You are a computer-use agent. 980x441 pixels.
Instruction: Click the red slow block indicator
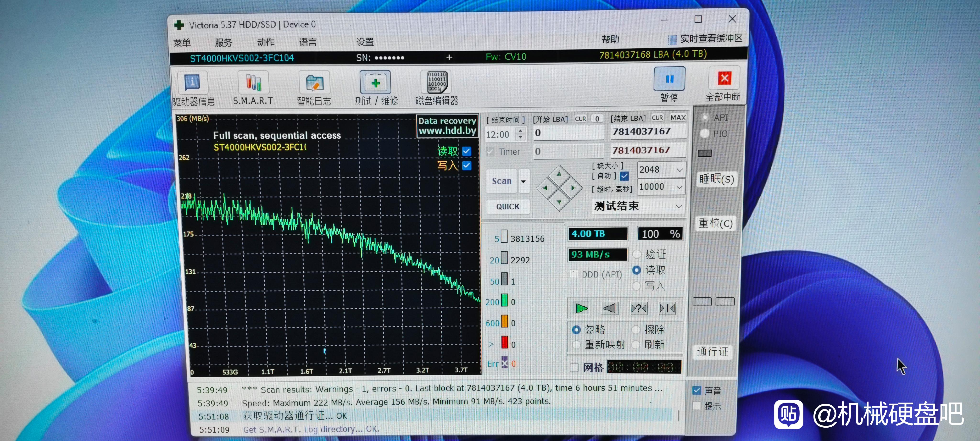504,342
